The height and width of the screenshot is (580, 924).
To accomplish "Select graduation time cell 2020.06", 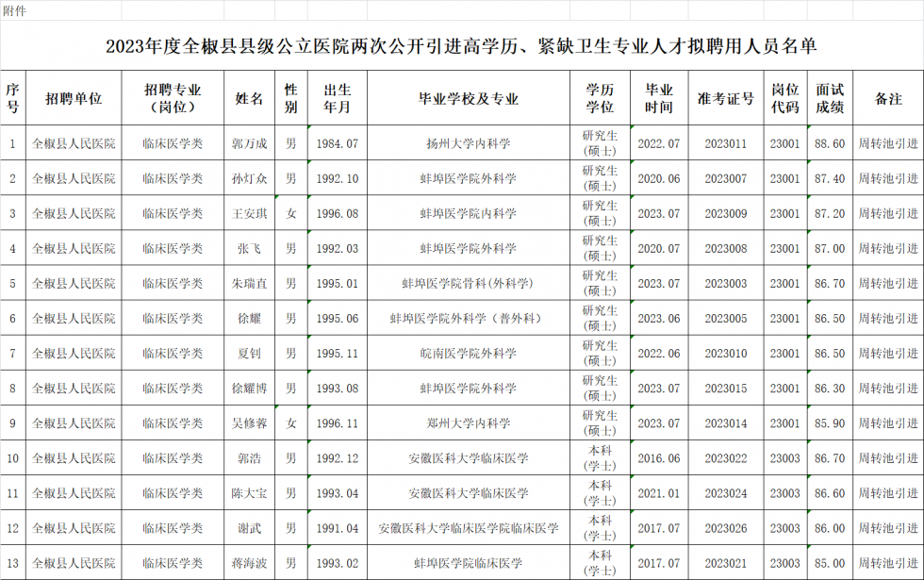I will (659, 178).
